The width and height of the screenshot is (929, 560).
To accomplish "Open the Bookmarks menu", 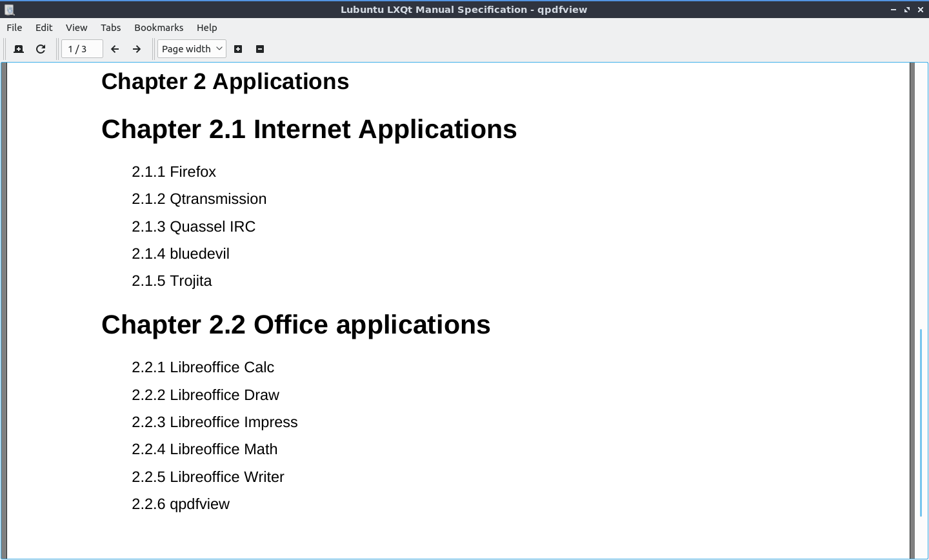I will [x=159, y=28].
